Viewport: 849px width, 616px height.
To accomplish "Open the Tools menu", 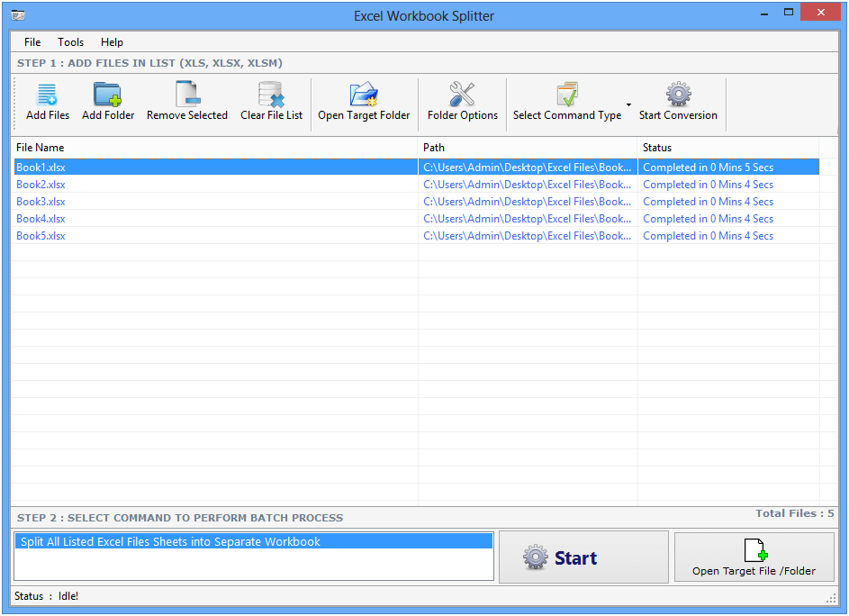I will point(70,42).
